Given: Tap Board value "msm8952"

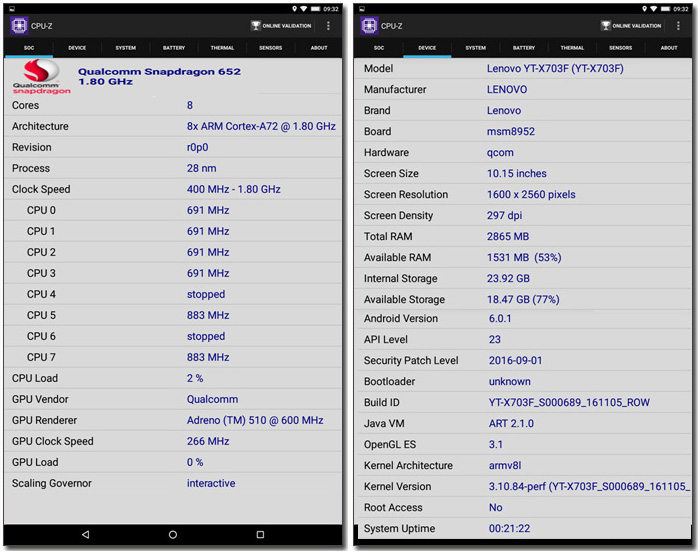Looking at the screenshot, I should pyautogui.click(x=510, y=132).
